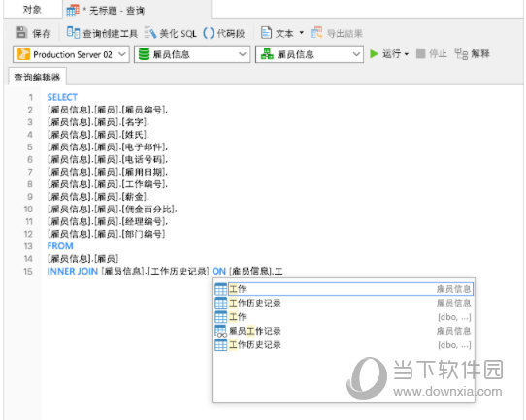Viewport: 526px width, 420px height.
Task: Click the Beautify SQL (美化 SQL) button
Action: coord(171,33)
